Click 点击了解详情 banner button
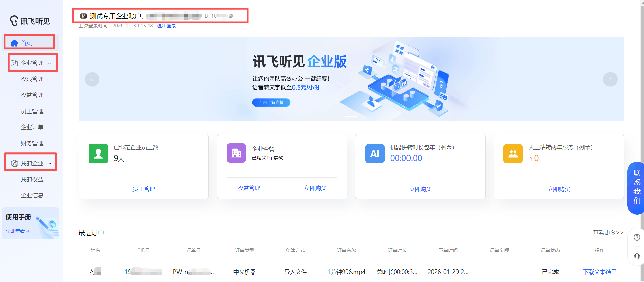The height and width of the screenshot is (282, 644). (271, 102)
